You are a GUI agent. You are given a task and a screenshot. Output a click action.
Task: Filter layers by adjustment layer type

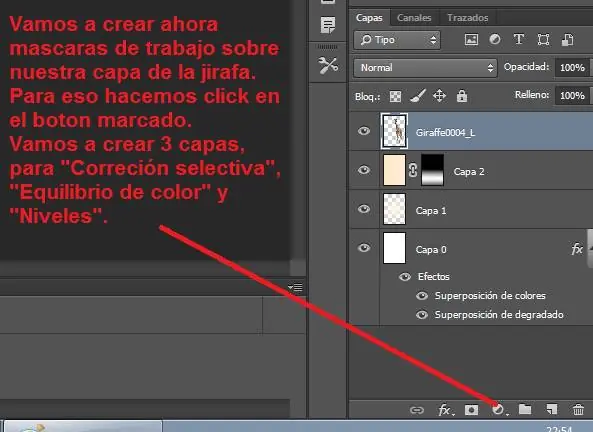tap(495, 39)
